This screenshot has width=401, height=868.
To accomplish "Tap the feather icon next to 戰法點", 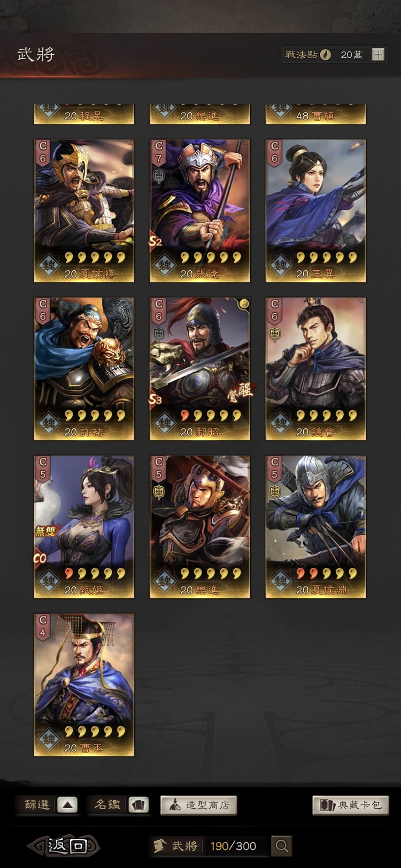I will pyautogui.click(x=325, y=54).
